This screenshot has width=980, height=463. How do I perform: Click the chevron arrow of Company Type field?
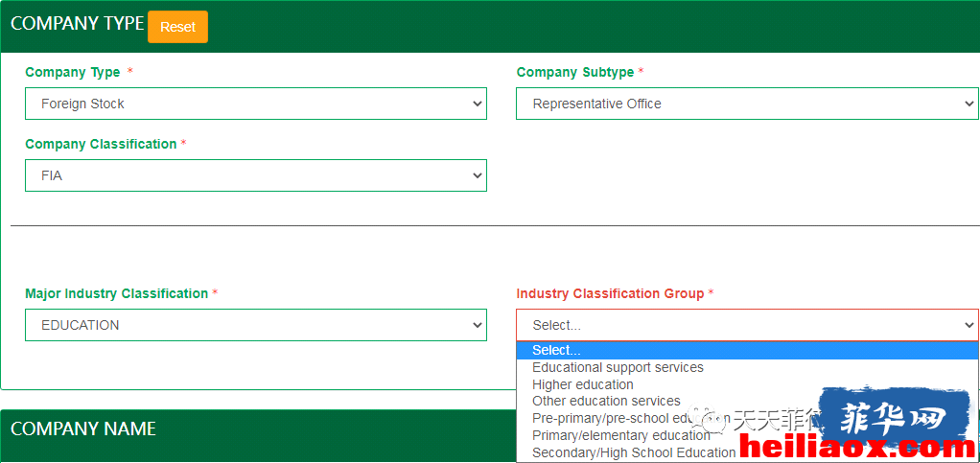coord(478,104)
